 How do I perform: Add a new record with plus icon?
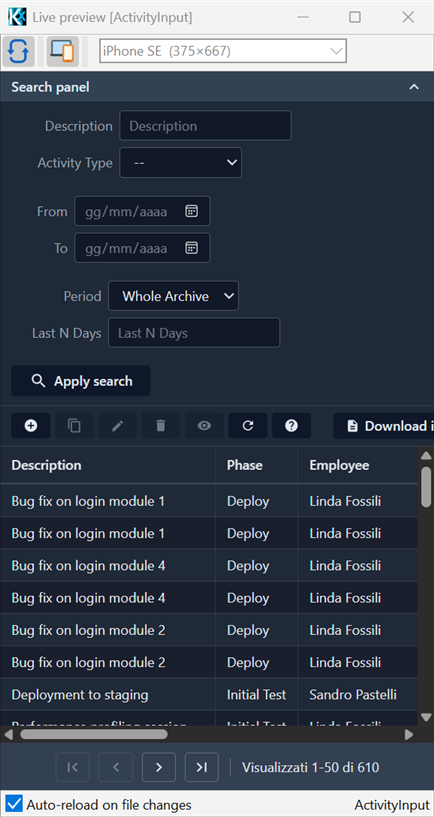point(31,426)
